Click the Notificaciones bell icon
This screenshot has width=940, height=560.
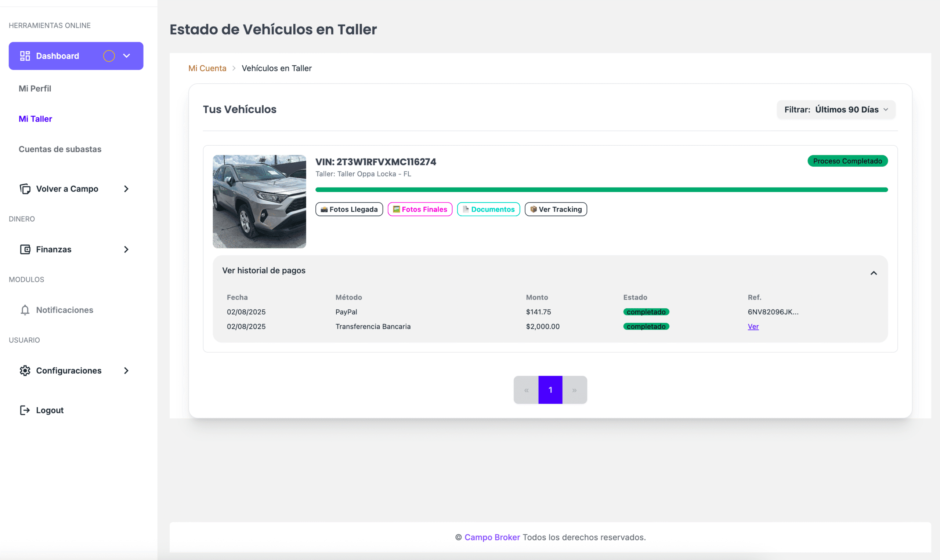[25, 310]
